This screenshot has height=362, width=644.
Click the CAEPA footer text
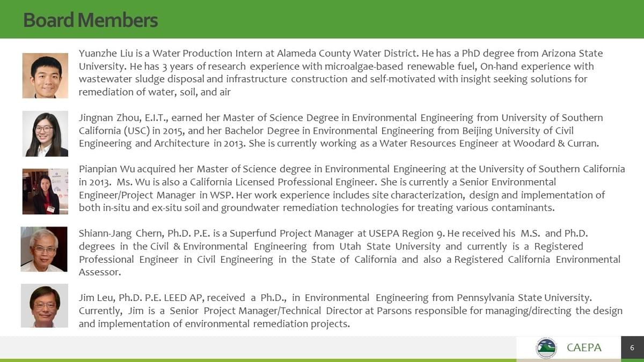(584, 348)
